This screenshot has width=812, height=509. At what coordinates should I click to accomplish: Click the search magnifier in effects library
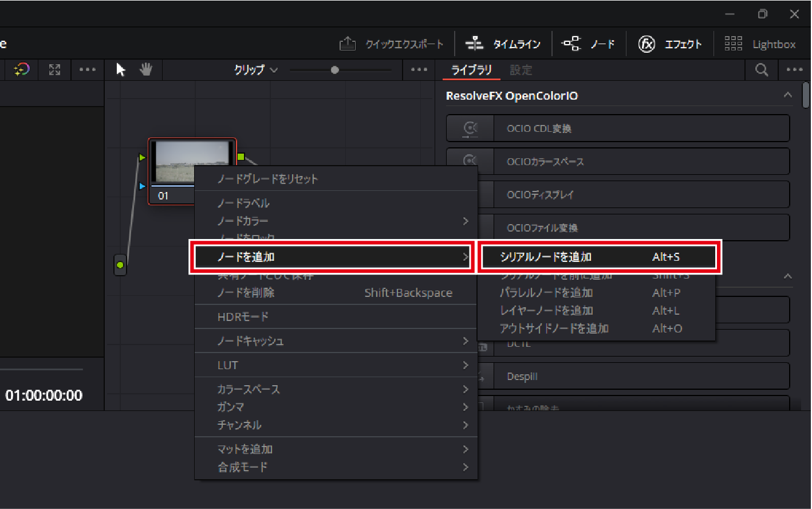point(761,70)
